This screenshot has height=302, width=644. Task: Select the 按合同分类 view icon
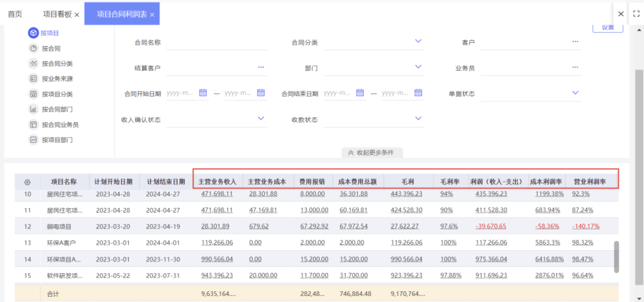coord(33,64)
